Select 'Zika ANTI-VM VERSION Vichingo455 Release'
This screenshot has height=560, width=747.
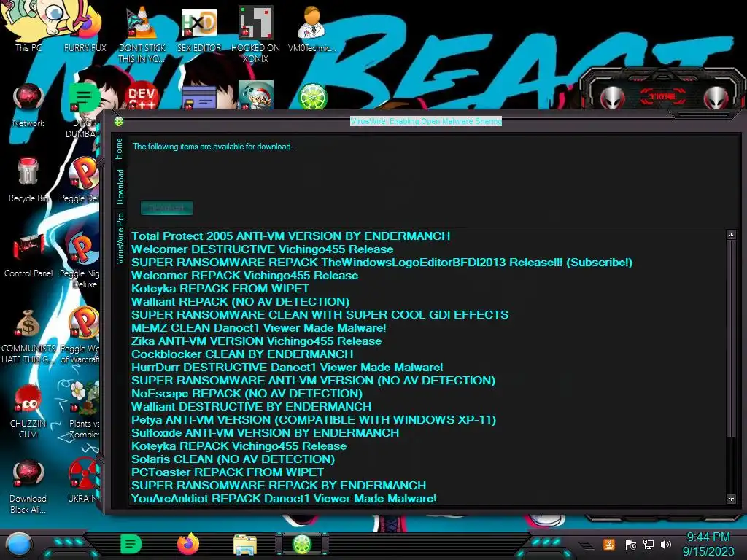(256, 341)
